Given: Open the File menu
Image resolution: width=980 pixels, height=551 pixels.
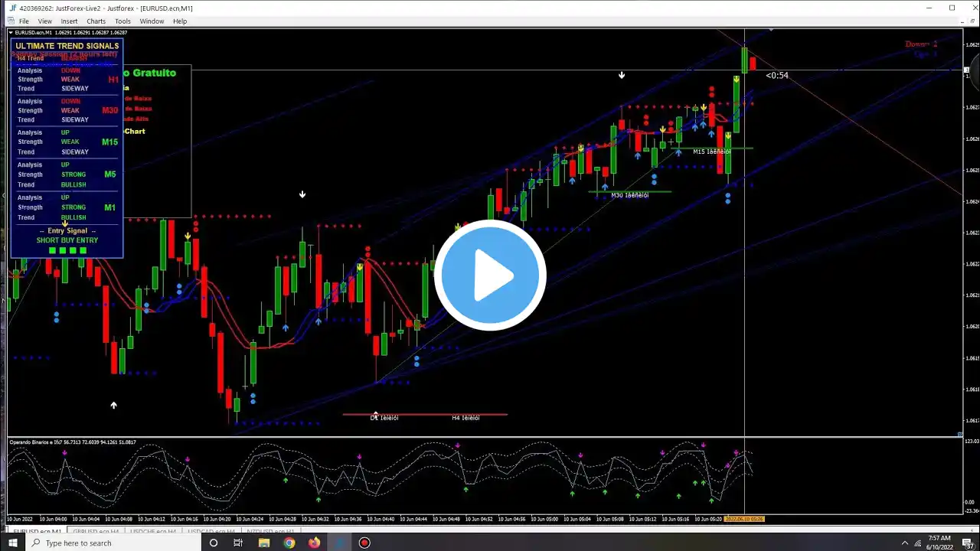Looking at the screenshot, I should click(x=24, y=21).
